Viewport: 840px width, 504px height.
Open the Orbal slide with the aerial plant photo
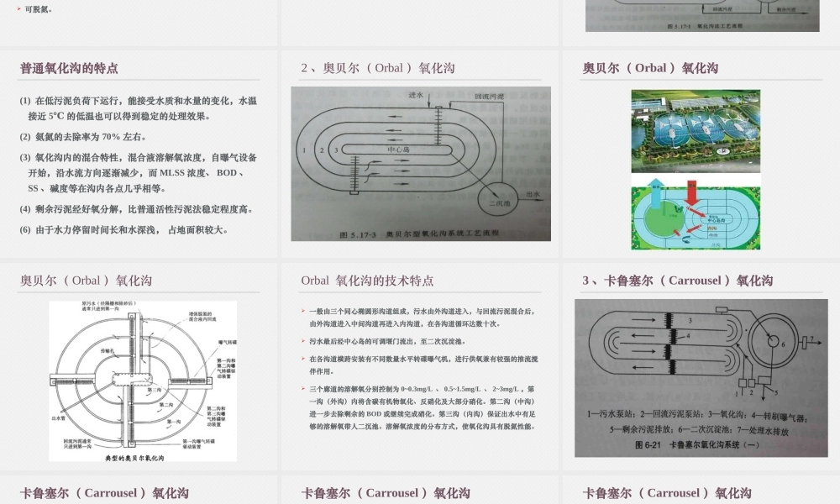point(701,154)
